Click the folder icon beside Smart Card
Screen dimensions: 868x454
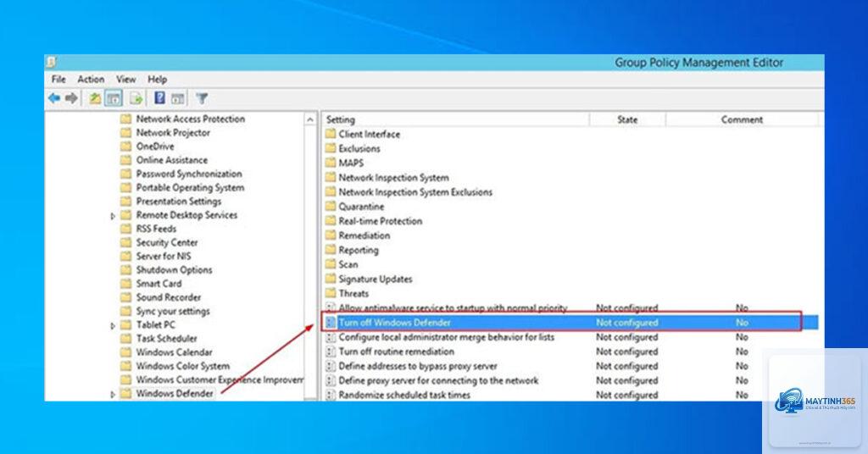coord(126,283)
